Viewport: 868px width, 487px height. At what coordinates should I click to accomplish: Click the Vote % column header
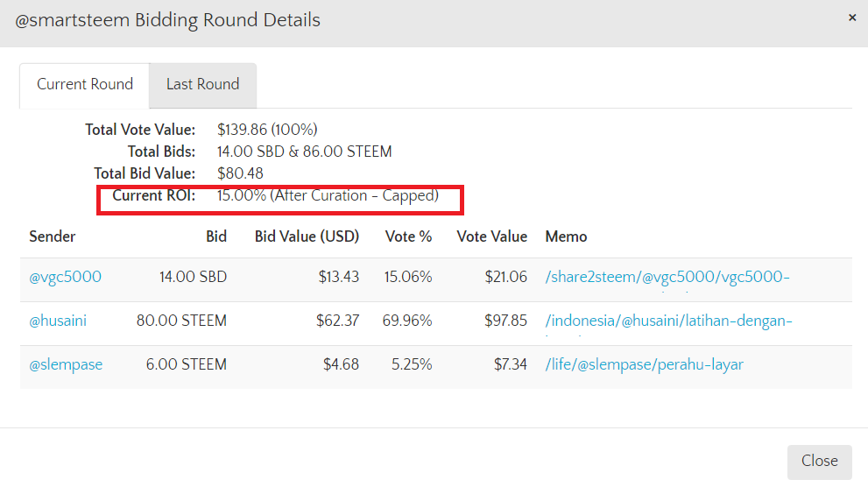pos(408,236)
